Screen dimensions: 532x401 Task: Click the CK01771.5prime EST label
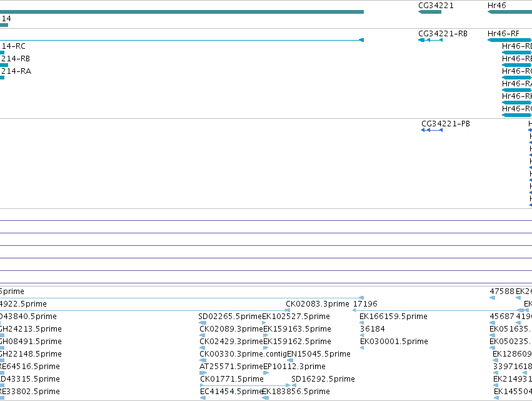232,379
